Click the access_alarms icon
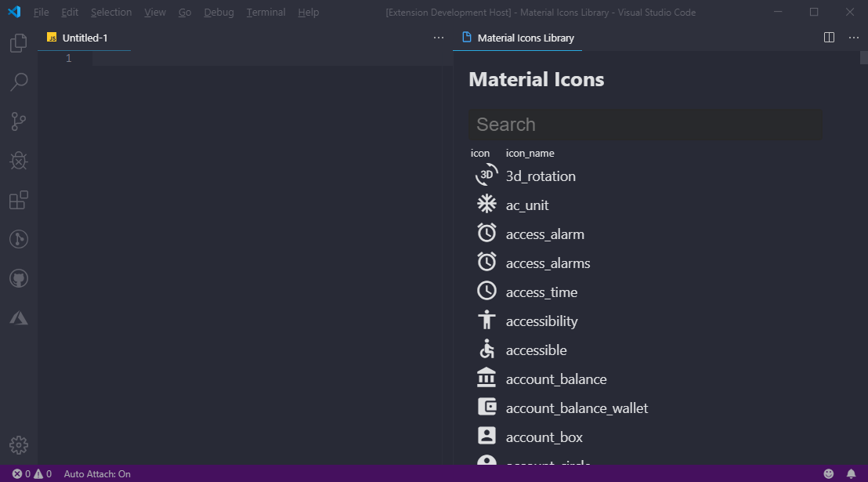This screenshot has width=868, height=482. click(x=486, y=262)
